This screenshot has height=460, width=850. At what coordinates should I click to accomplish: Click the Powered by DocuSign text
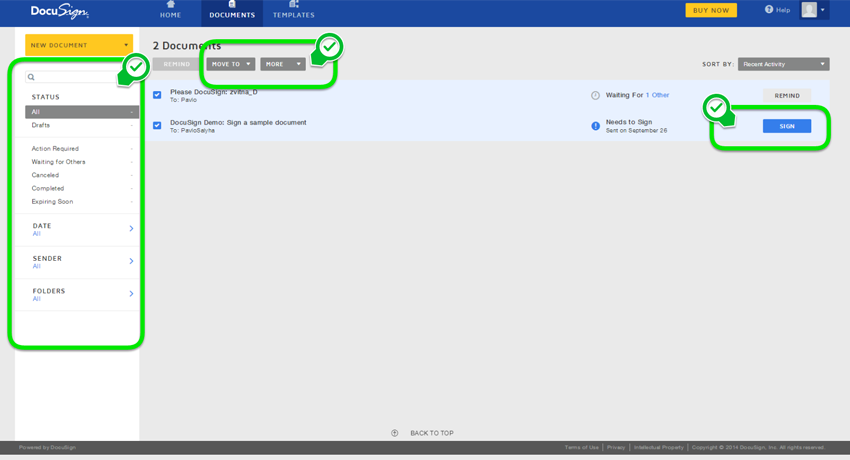click(x=47, y=448)
